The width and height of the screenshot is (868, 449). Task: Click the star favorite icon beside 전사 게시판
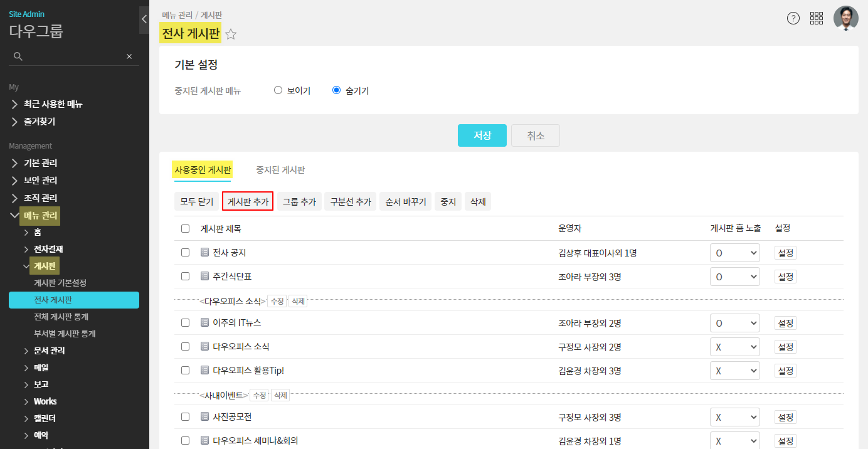231,34
